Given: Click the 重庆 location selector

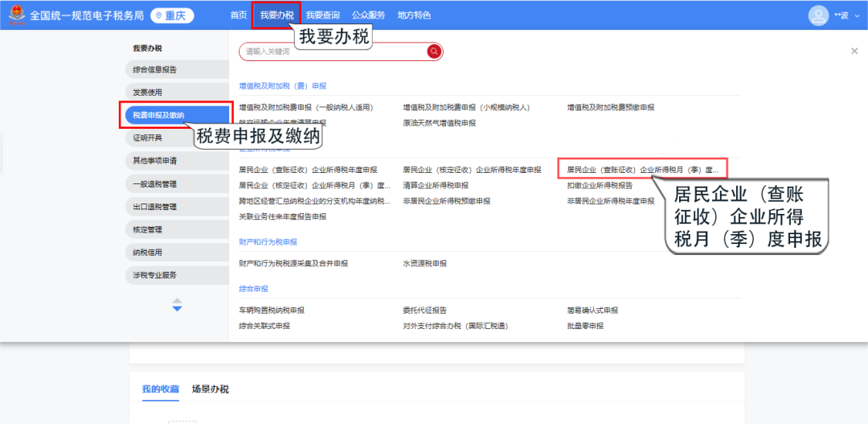Looking at the screenshot, I should coord(172,15).
